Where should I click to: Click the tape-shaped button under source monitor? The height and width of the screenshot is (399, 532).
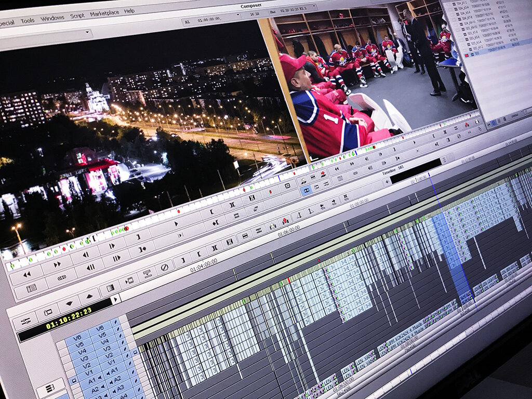coord(62,278)
